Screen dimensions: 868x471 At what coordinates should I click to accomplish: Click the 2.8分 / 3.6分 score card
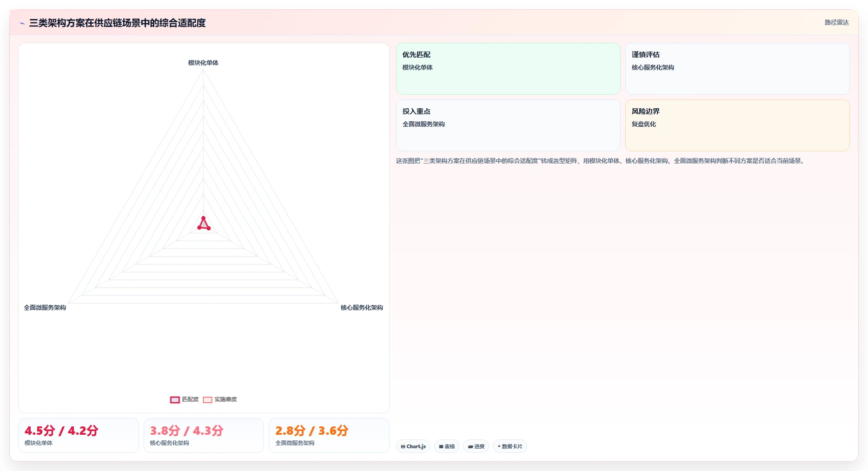pos(329,435)
